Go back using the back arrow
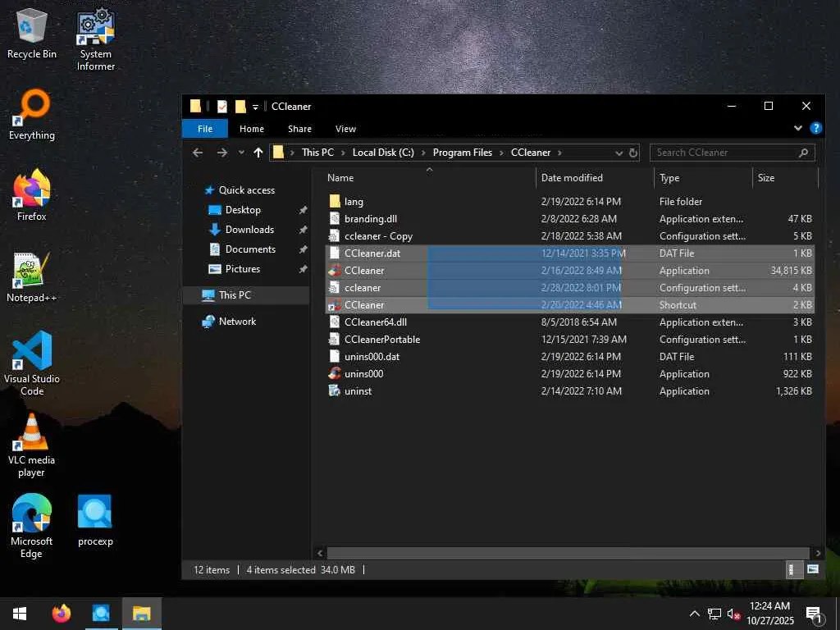Screen dimensions: 840x630 198,153
